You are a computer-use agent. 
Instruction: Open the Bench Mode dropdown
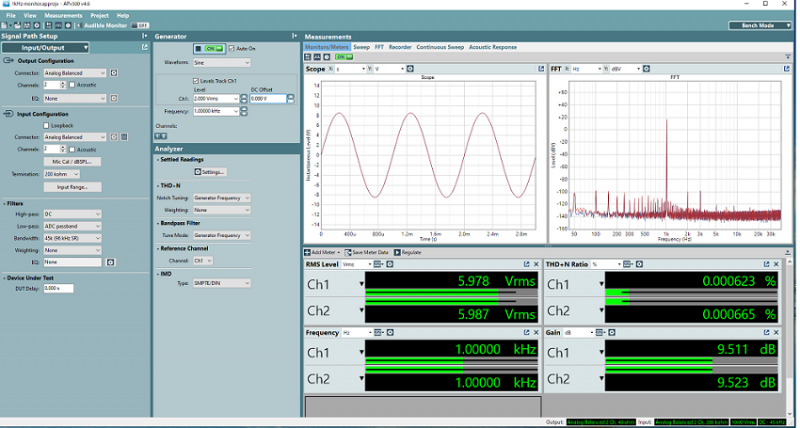[x=760, y=26]
